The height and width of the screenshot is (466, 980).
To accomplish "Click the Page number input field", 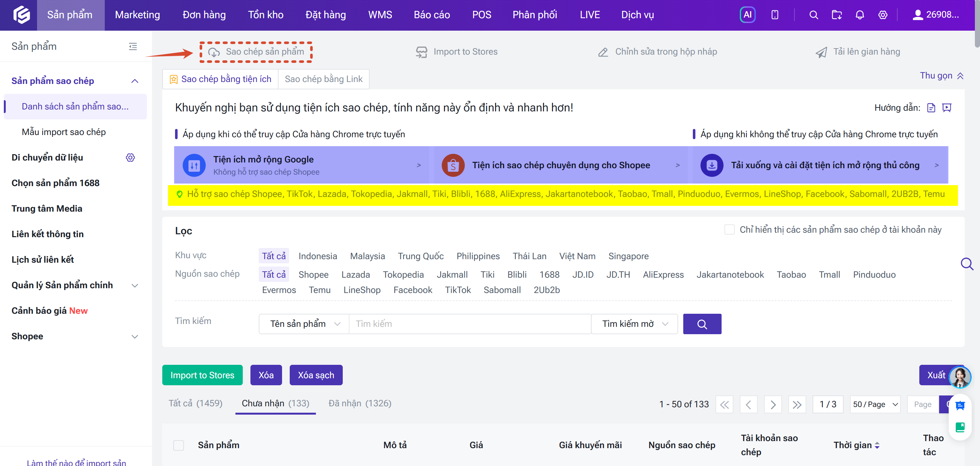I will point(923,404).
